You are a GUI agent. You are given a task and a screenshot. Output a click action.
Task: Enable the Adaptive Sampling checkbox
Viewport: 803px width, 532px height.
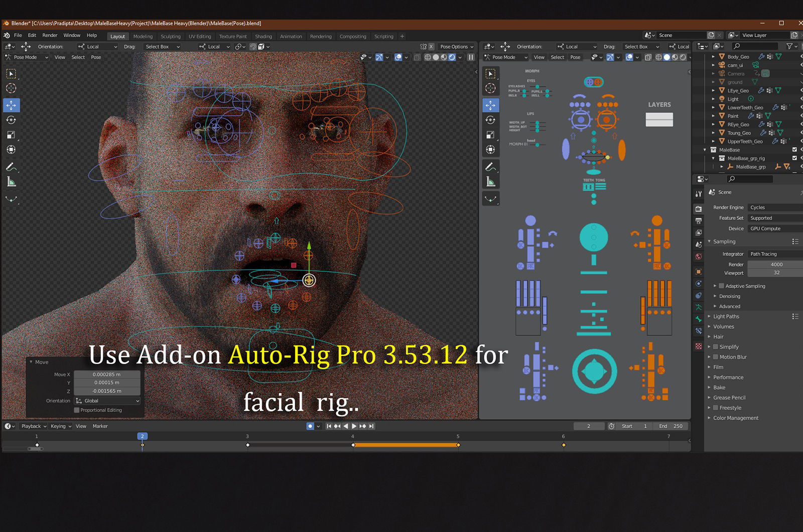pos(722,286)
